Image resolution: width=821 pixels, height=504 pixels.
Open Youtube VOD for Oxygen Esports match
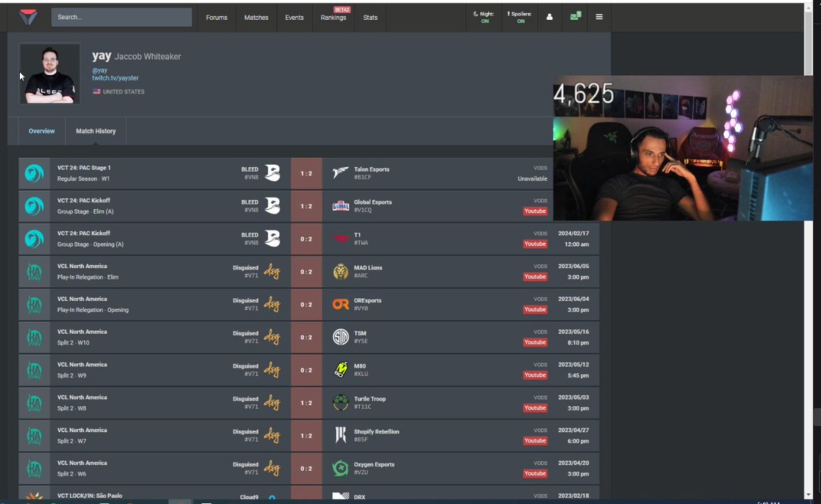pos(535,474)
